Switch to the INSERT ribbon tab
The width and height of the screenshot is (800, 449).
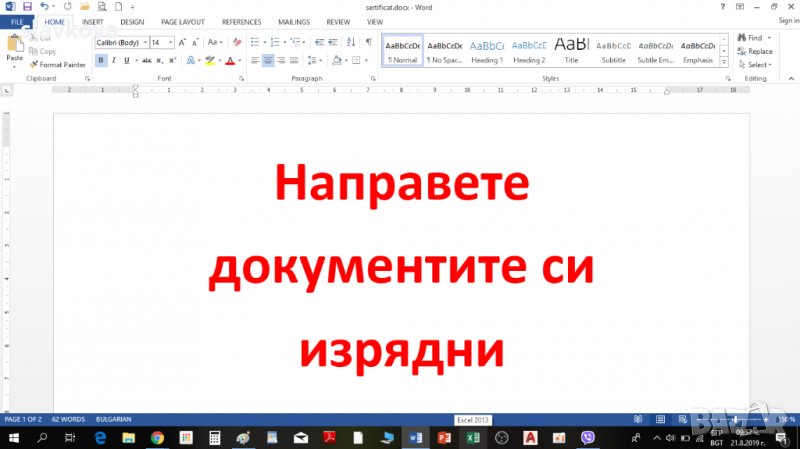[92, 21]
